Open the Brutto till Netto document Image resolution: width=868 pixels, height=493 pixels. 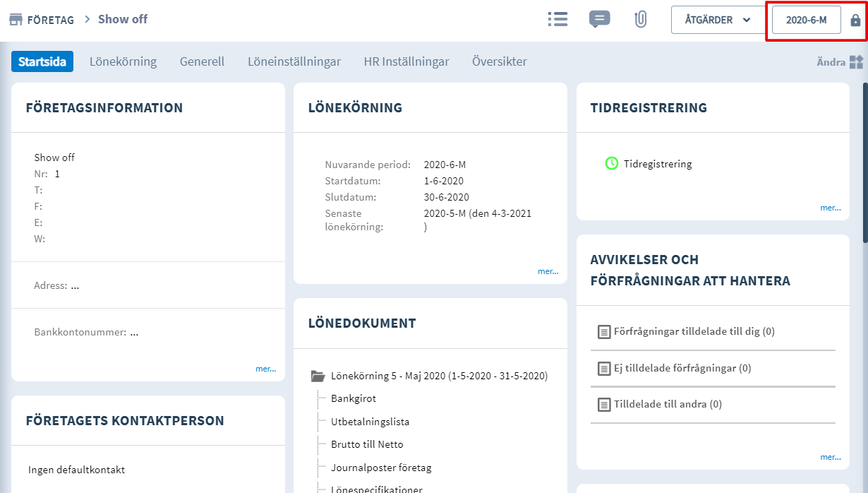coord(367,444)
